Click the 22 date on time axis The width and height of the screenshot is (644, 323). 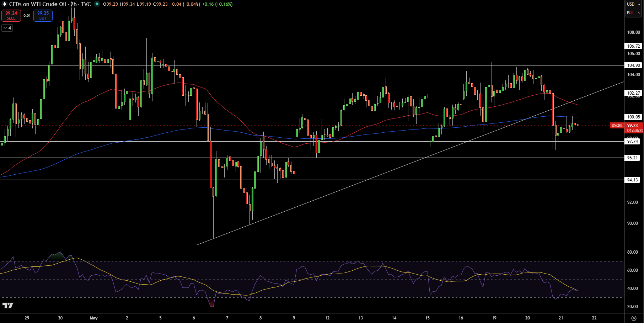(594, 318)
